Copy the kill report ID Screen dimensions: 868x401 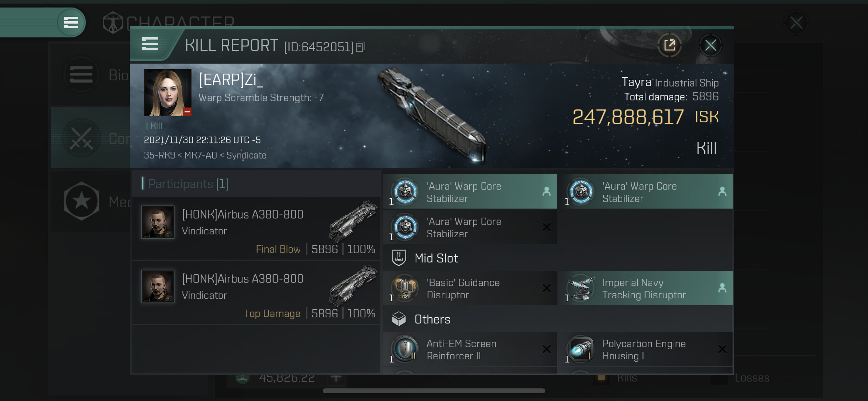click(x=360, y=47)
